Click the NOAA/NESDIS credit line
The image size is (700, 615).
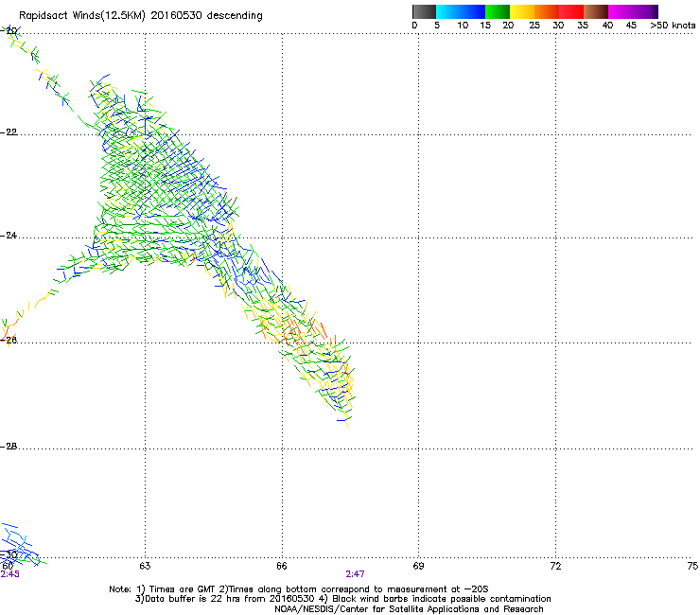click(409, 609)
